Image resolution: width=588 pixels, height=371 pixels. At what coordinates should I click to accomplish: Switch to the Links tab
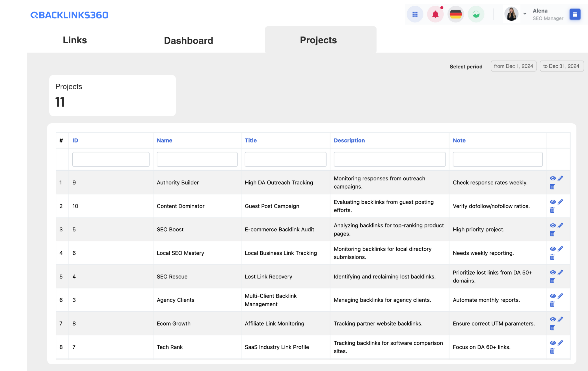[x=75, y=40]
